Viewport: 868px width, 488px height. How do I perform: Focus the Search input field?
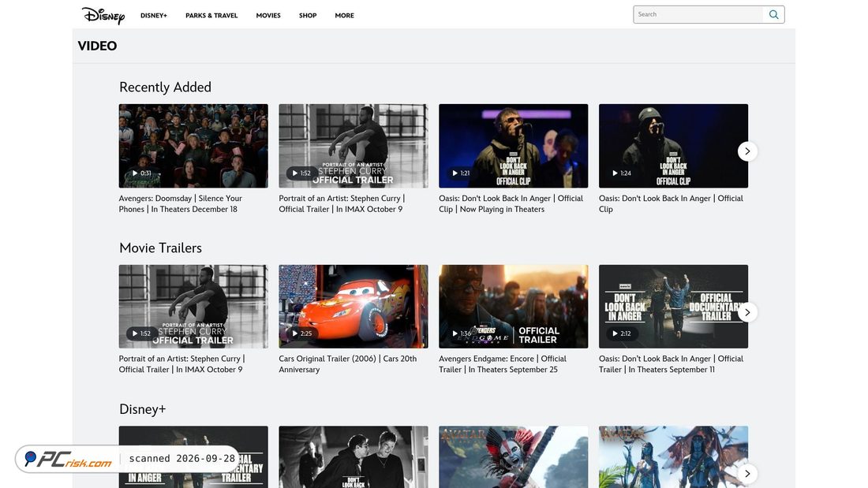pyautogui.click(x=698, y=14)
